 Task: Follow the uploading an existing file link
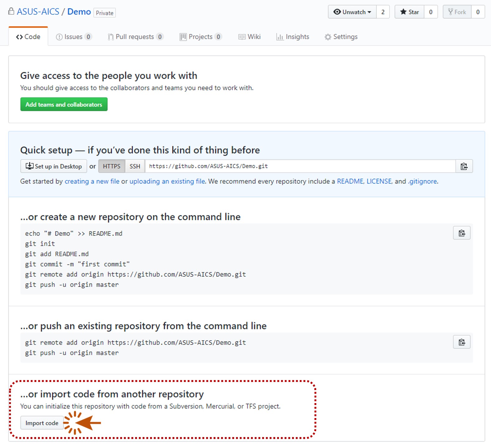(167, 181)
